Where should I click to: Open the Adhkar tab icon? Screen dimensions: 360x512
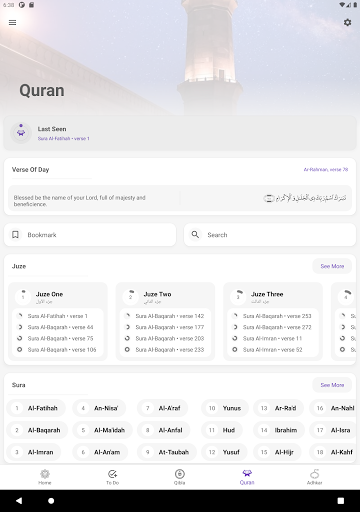click(x=314, y=474)
